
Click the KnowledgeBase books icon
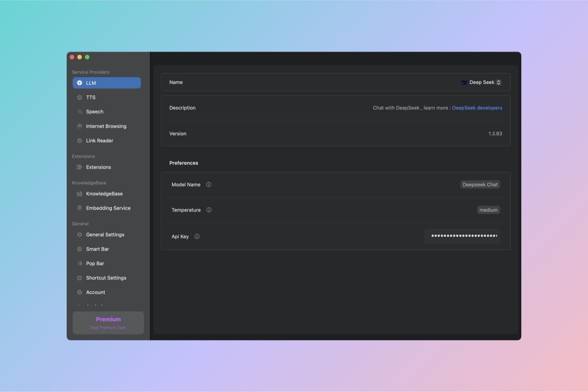(x=80, y=194)
